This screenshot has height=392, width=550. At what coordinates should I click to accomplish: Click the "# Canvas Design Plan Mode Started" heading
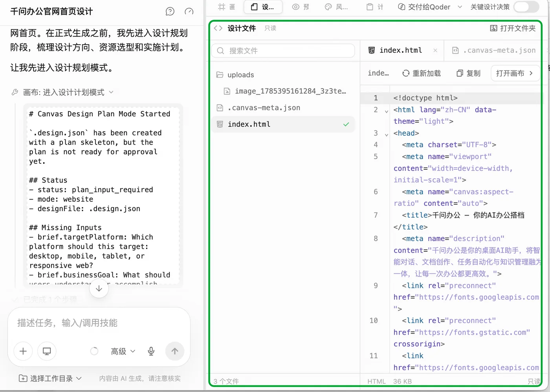100,114
